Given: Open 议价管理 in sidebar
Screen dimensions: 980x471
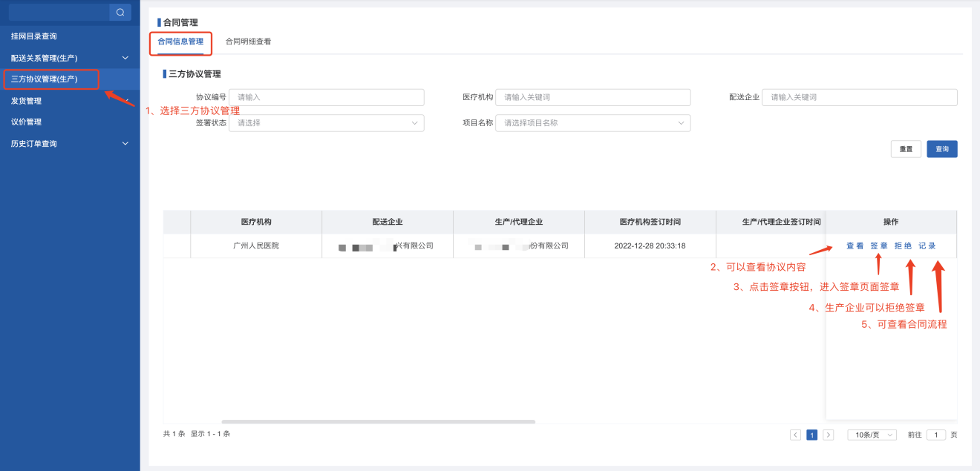Looking at the screenshot, I should 27,122.
